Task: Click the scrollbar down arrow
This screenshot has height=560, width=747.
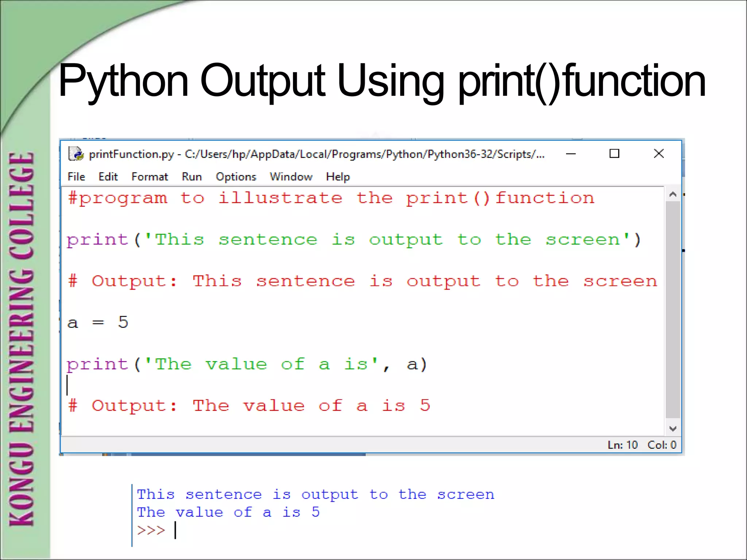Action: pos(673,429)
